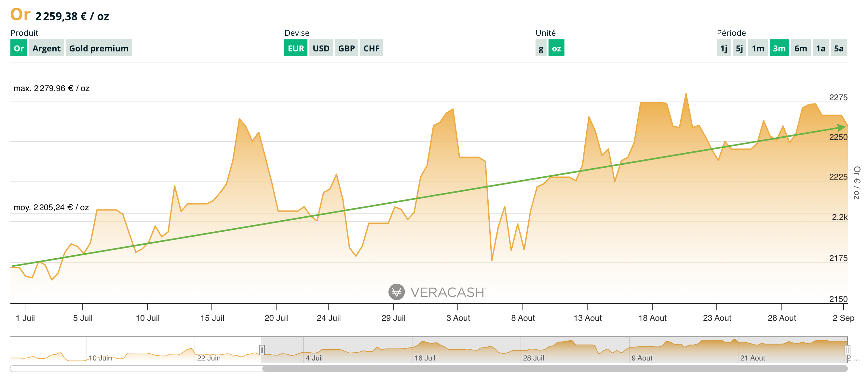Show the 6m period

tap(801, 48)
